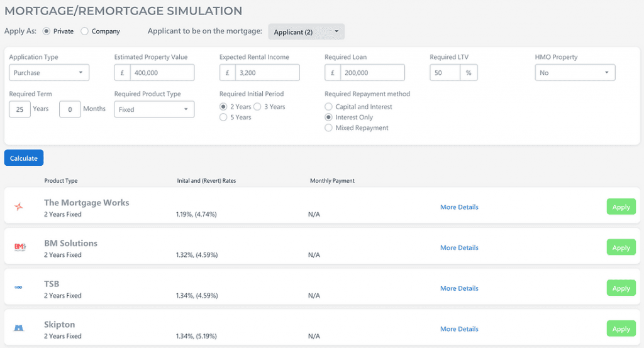Viewport: 644px width, 348px height.
Task: Apply for the BM Solutions product
Action: [621, 247]
